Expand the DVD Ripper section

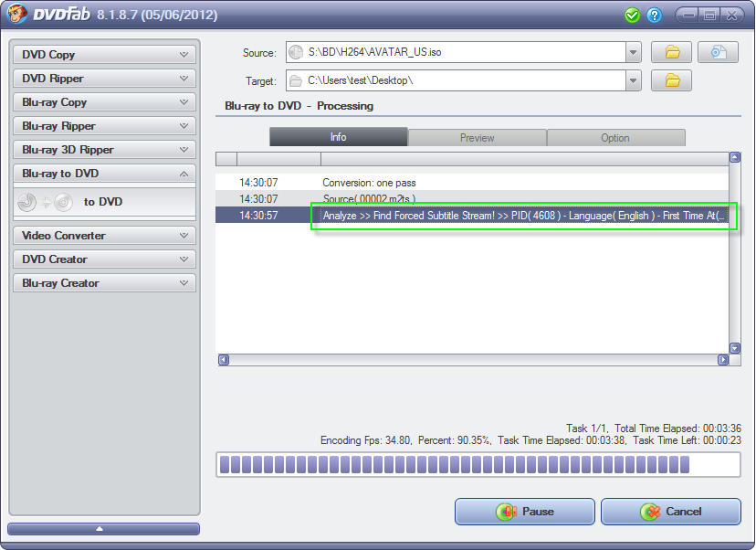click(x=104, y=79)
